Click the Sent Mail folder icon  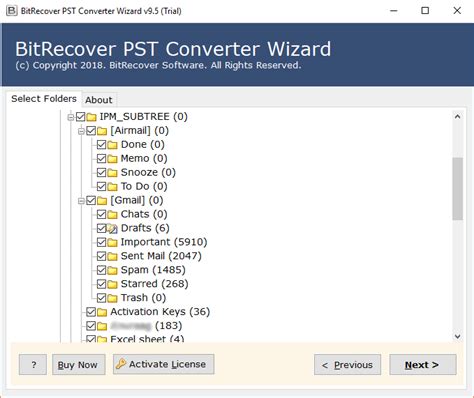(x=112, y=256)
